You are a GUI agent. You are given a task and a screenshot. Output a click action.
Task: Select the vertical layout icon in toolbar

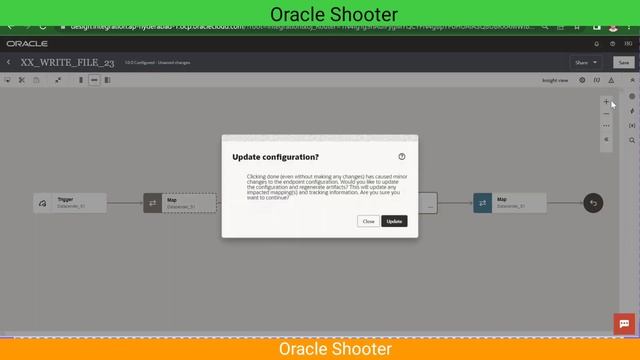click(x=81, y=80)
